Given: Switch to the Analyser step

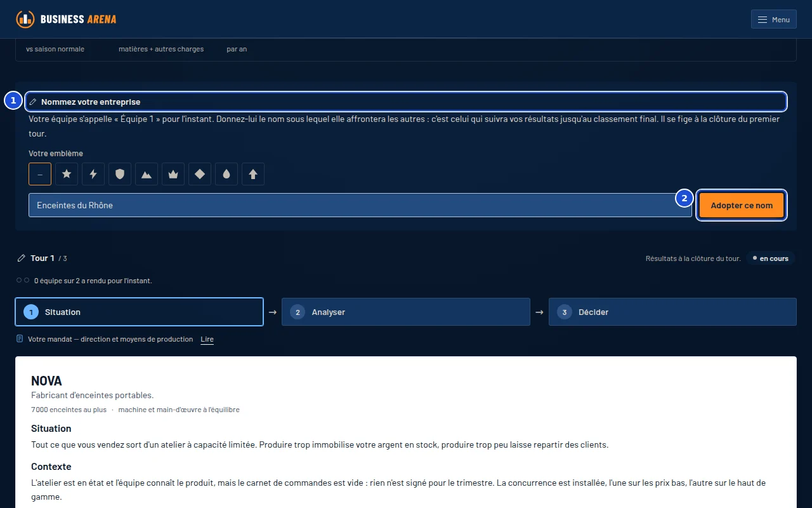Looking at the screenshot, I should click(406, 312).
